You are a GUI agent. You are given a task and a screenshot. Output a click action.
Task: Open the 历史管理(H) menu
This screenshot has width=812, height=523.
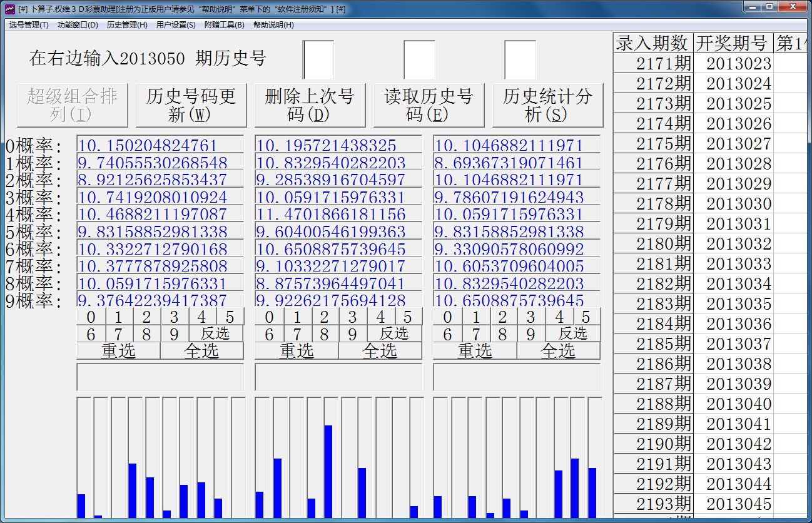pyautogui.click(x=127, y=25)
